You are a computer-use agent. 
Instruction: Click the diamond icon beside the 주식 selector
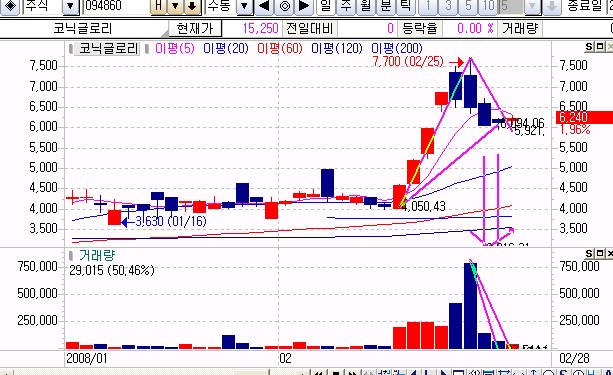coord(11,6)
